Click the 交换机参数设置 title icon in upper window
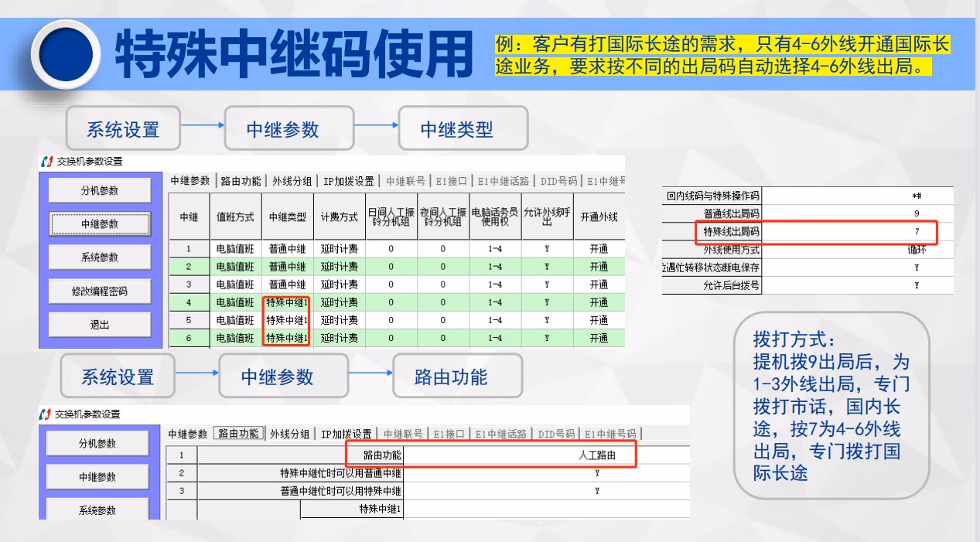The image size is (980, 542). [x=46, y=162]
